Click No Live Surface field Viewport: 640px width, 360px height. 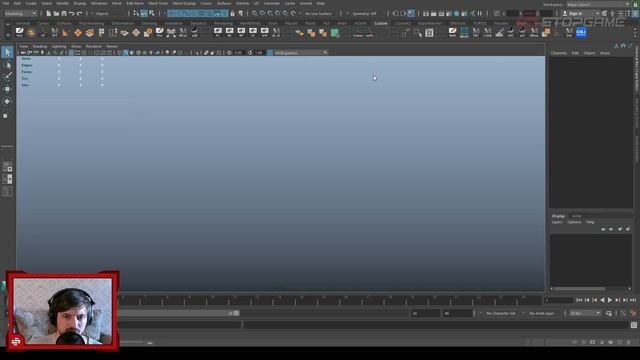318,13
